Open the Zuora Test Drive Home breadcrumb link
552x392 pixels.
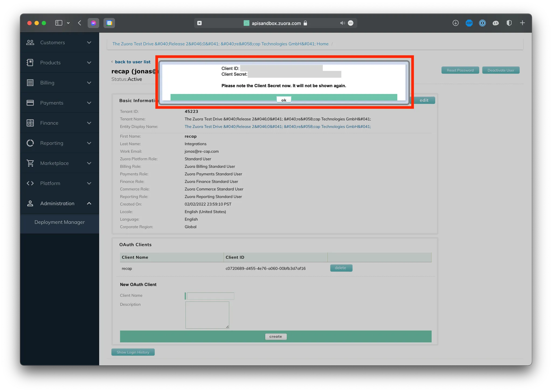[x=220, y=44]
